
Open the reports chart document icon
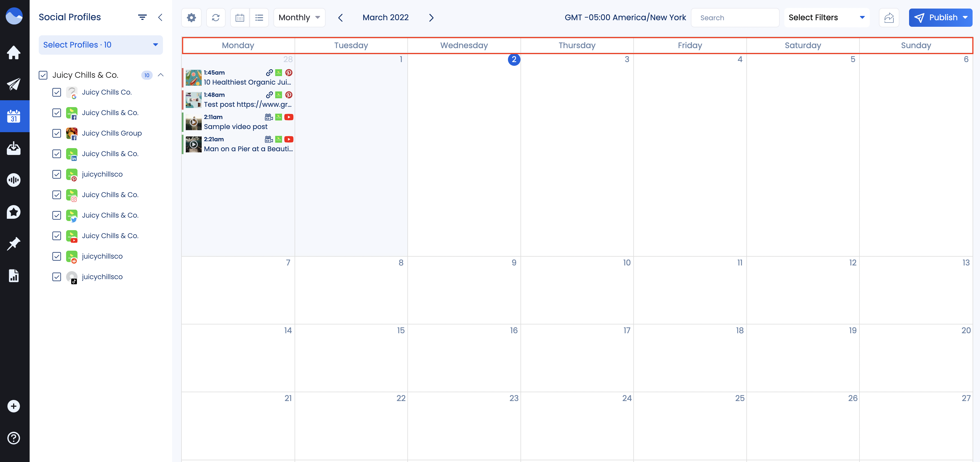[x=14, y=276]
